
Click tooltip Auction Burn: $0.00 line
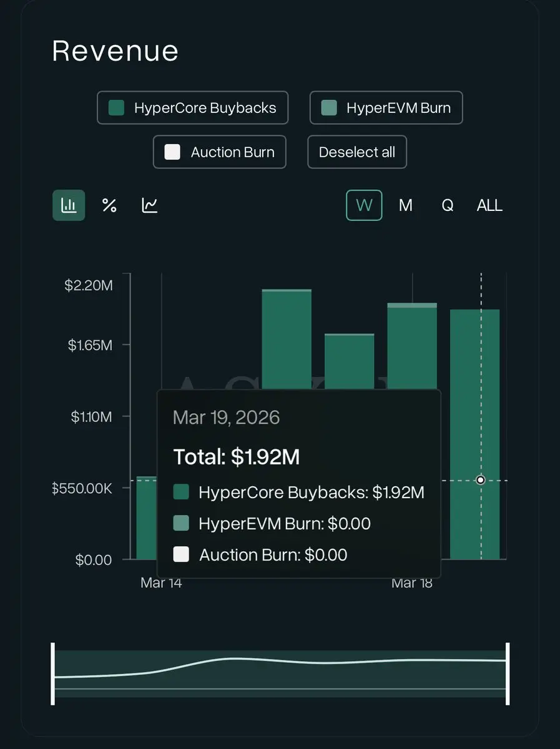[260, 555]
